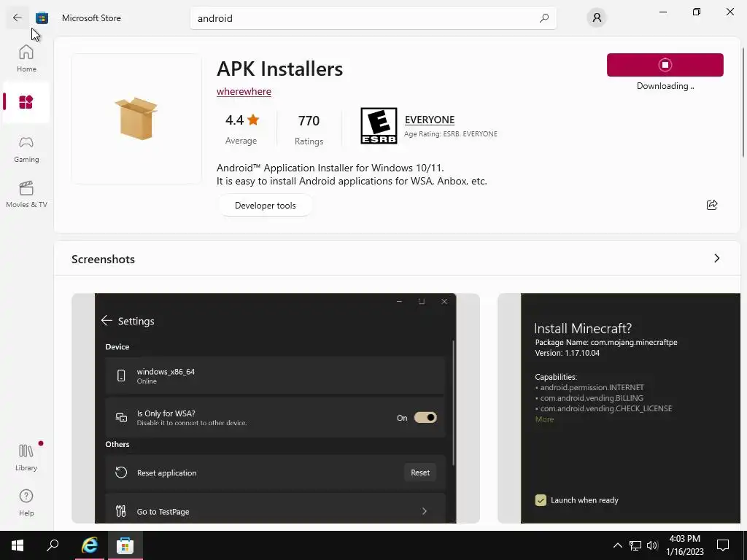Open the Settings screenshot thumbnail

[275, 408]
